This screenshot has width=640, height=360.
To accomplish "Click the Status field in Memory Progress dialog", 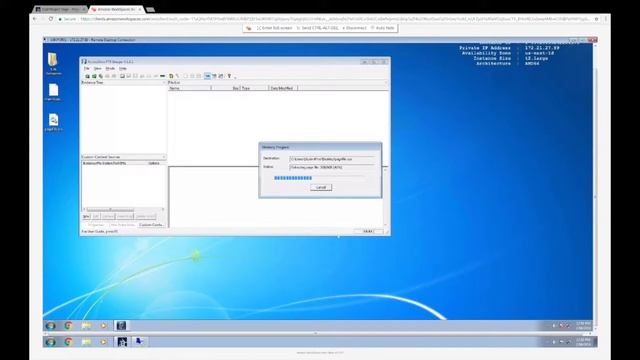I will coord(331,167).
